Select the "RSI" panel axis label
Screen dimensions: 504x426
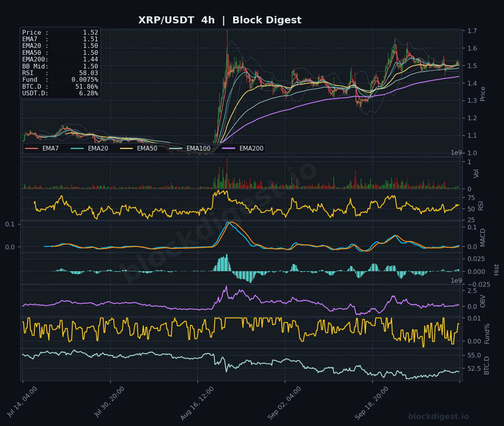point(481,206)
